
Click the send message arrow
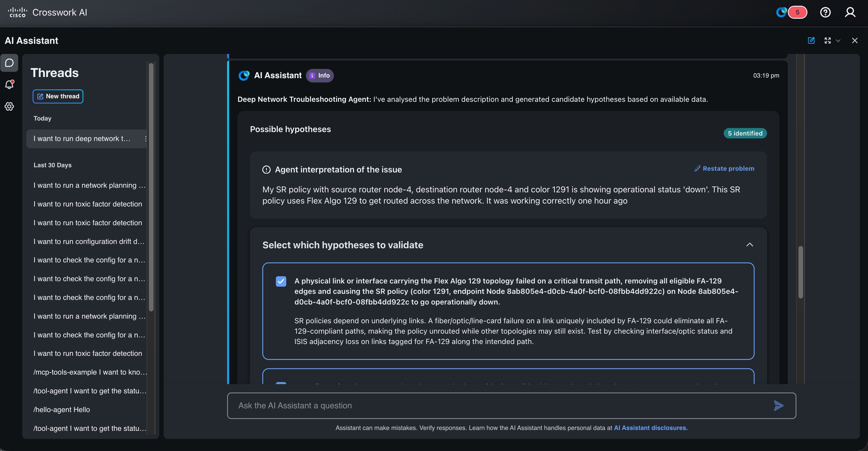point(778,405)
